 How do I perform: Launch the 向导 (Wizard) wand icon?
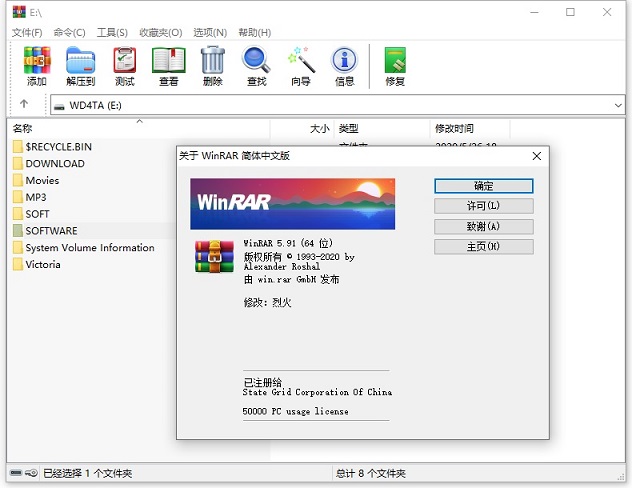coord(300,64)
